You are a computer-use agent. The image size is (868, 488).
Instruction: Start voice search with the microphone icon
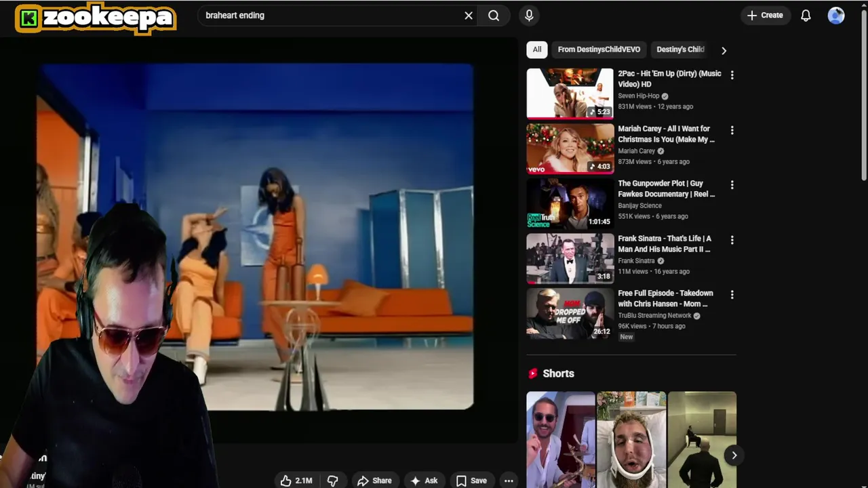coord(529,16)
